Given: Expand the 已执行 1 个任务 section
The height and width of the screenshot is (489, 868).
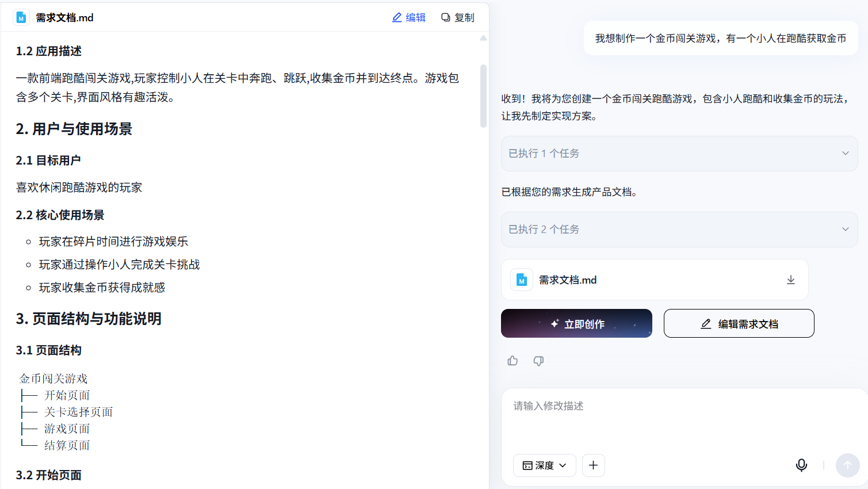Looking at the screenshot, I should pyautogui.click(x=679, y=154).
